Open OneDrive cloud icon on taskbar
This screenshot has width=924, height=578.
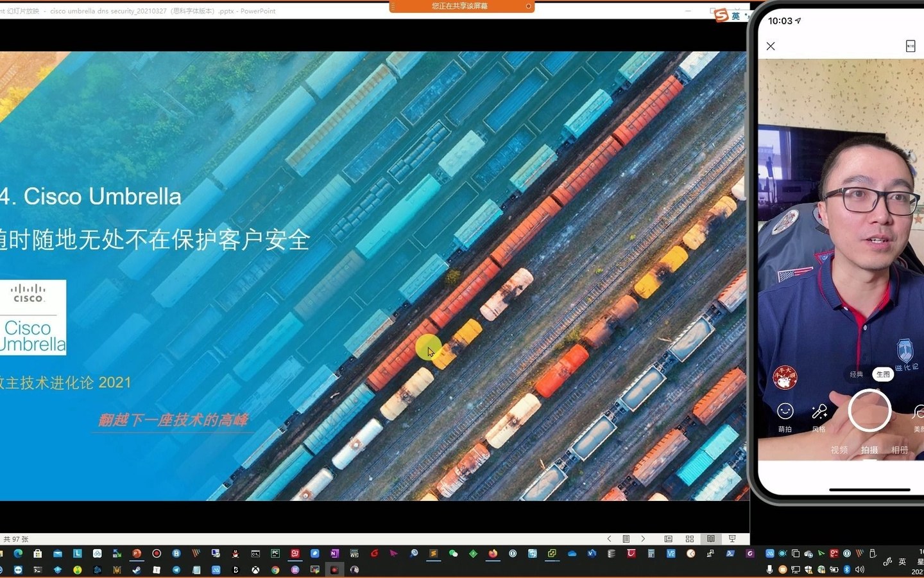(x=572, y=553)
